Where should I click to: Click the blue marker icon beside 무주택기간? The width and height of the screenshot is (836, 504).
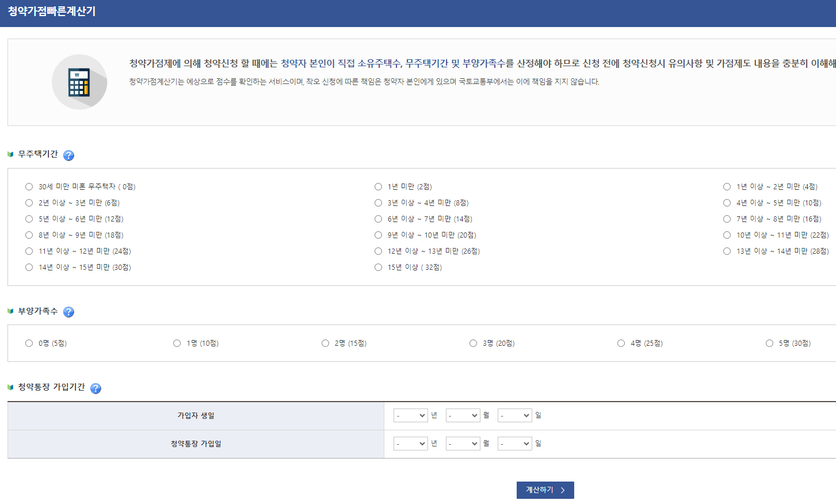pos(10,154)
